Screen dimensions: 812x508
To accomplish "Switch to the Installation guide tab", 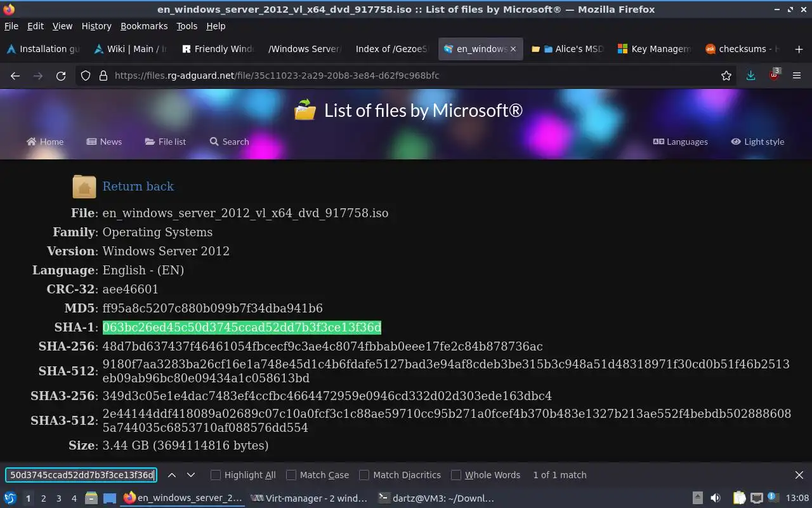I will click(x=43, y=49).
